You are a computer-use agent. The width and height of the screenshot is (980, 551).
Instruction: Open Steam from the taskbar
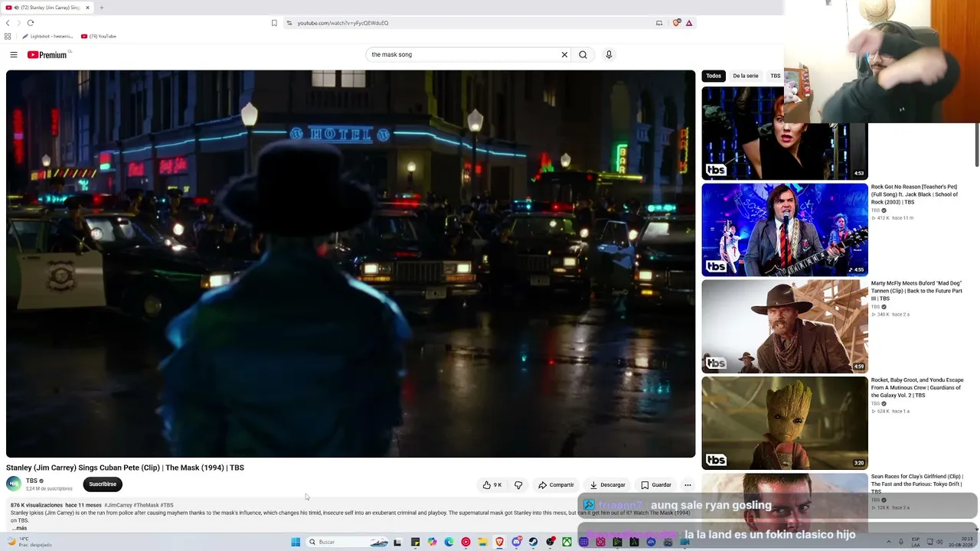click(533, 542)
